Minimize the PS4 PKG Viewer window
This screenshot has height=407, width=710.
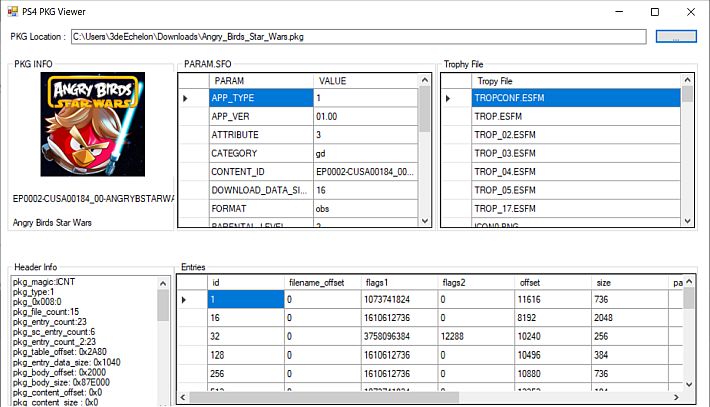(619, 12)
